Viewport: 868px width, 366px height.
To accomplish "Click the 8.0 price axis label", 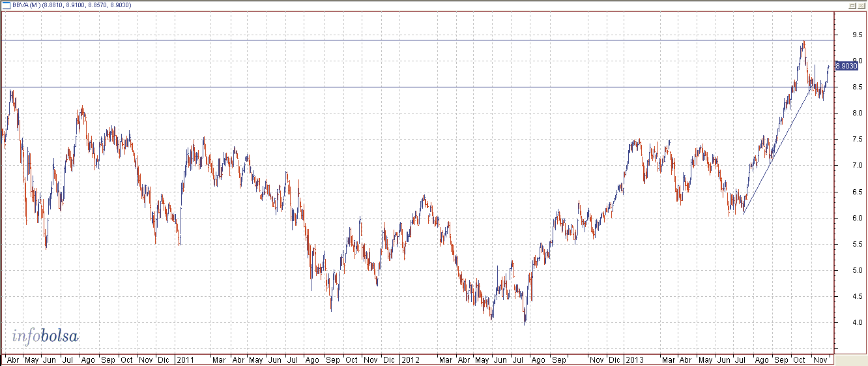I will (x=857, y=114).
